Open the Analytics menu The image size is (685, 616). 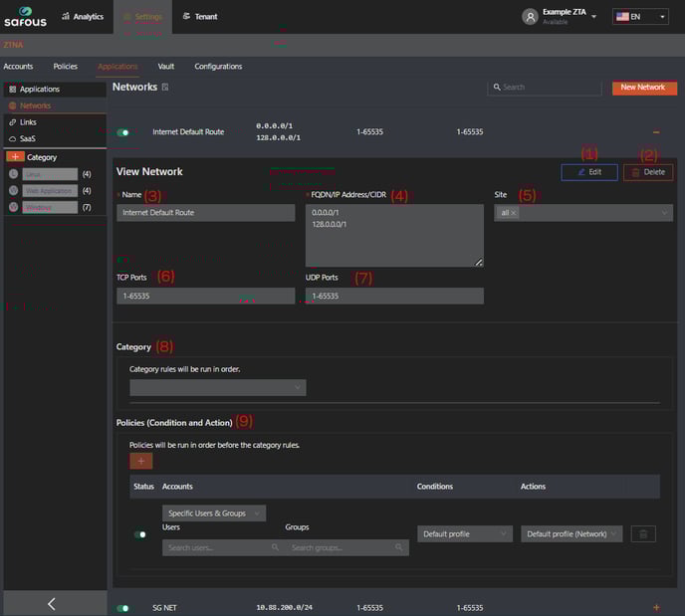point(82,17)
